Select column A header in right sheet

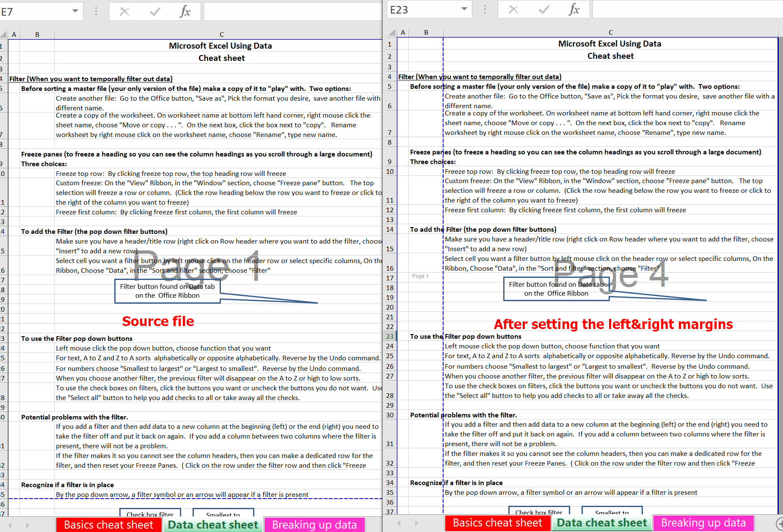(403, 32)
